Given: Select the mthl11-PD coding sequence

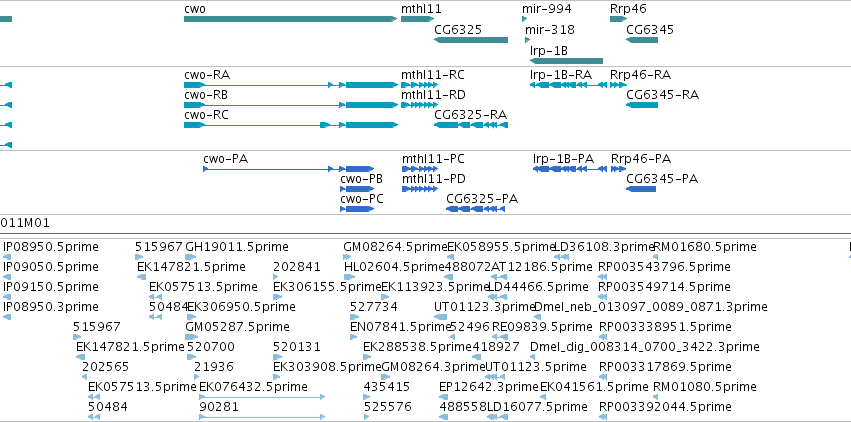Looking at the screenshot, I should coord(420,189).
